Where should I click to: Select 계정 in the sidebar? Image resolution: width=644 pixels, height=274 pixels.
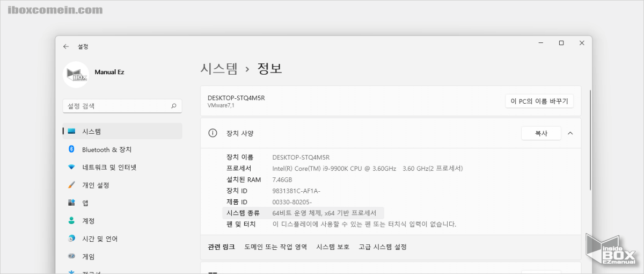click(122, 221)
